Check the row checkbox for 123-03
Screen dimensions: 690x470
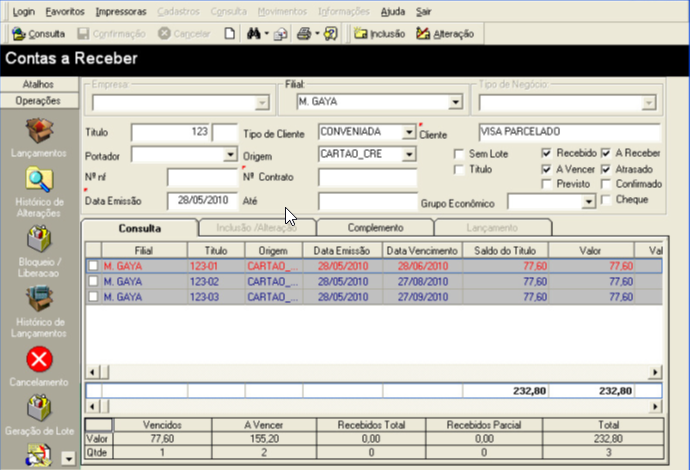click(93, 297)
